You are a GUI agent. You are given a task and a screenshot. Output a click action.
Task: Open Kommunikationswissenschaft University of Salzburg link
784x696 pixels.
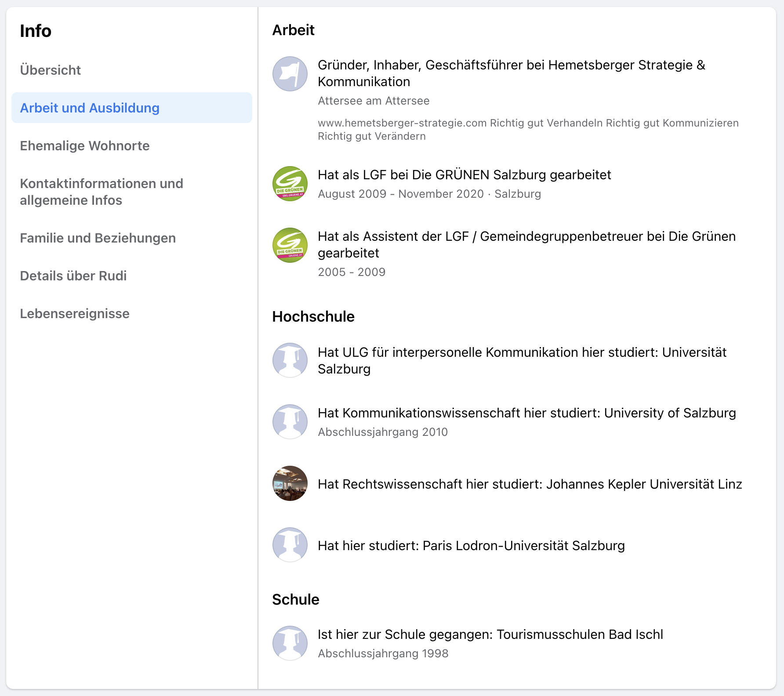527,413
